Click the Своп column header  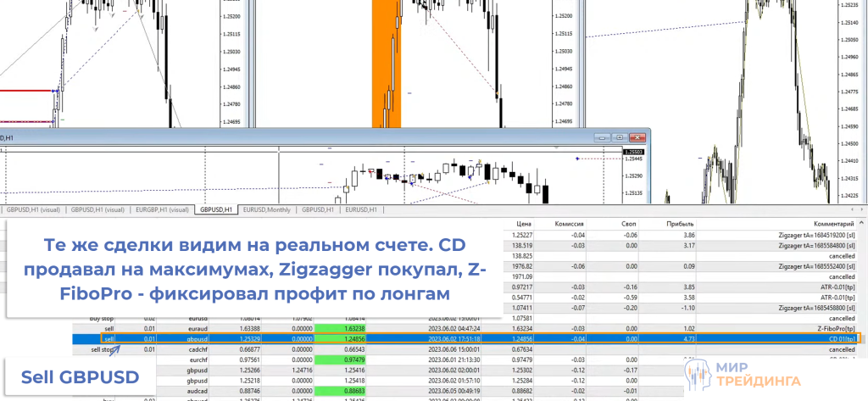coord(630,224)
